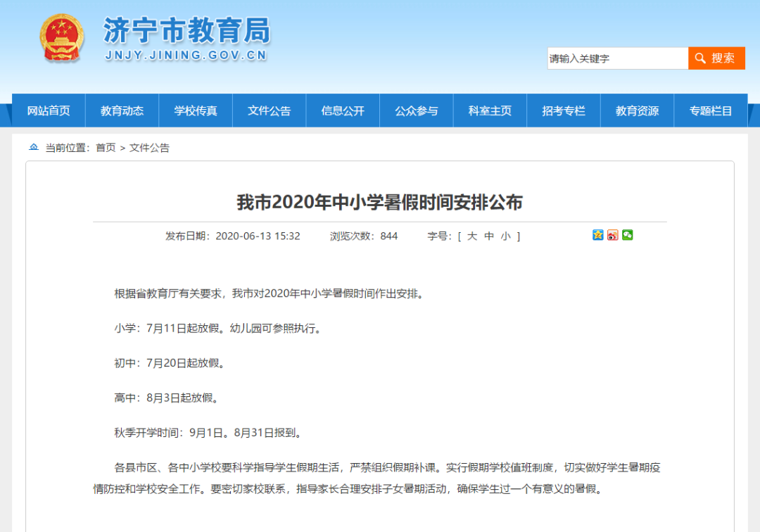760x532 pixels.
Task: Share article via Sina Weibo icon
Action: click(612, 235)
